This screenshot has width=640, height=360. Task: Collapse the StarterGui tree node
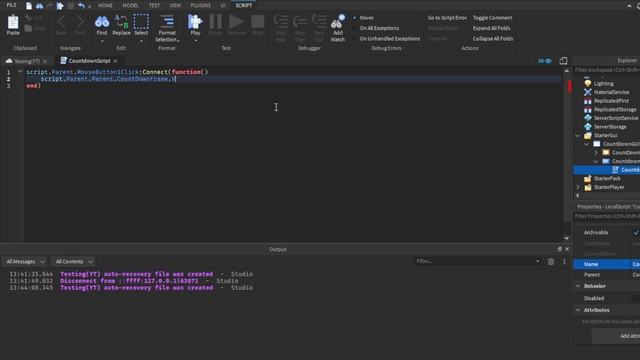click(x=578, y=136)
